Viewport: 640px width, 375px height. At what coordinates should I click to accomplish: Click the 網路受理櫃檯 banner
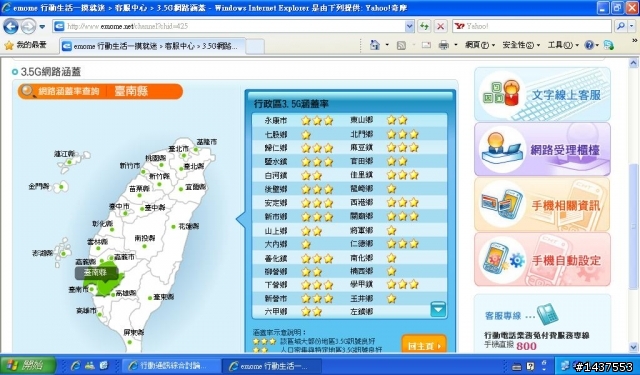tap(542, 149)
